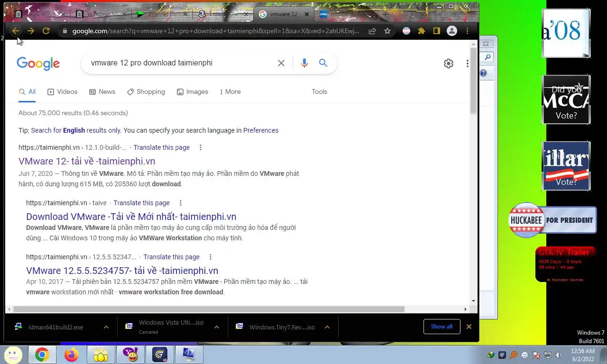Viewport: 607px width, 364px height.
Task: Open the Chrome three-dot menu
Action: (x=467, y=31)
